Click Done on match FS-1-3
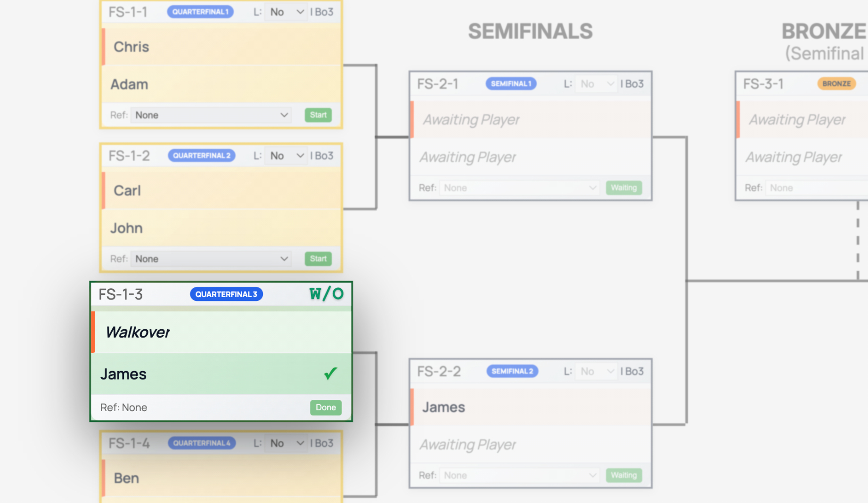 point(325,407)
